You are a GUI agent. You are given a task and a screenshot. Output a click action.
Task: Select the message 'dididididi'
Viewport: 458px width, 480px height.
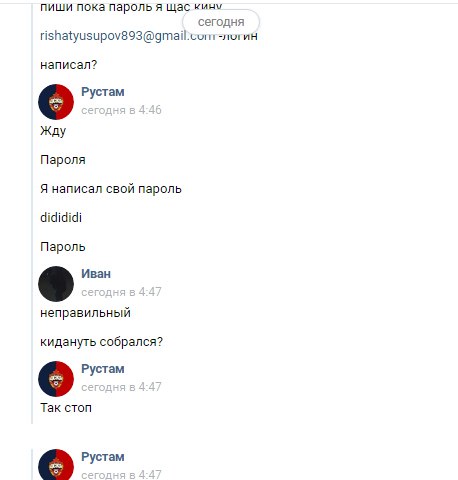(x=61, y=218)
